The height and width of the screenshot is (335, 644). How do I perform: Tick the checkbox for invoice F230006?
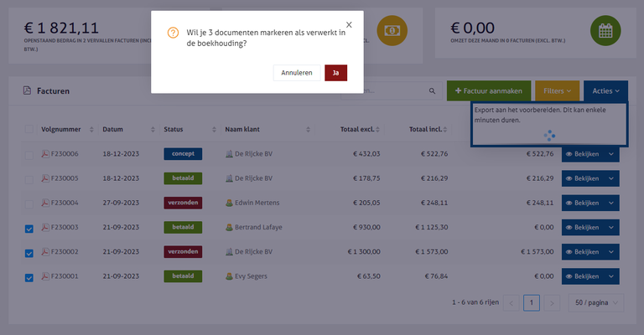[29, 154]
